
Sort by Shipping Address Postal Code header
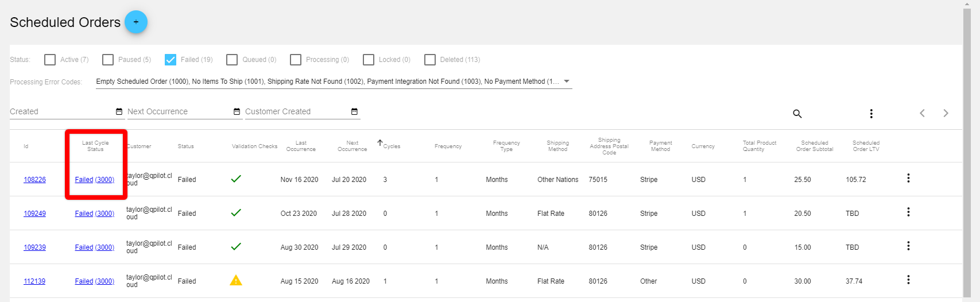pos(609,146)
